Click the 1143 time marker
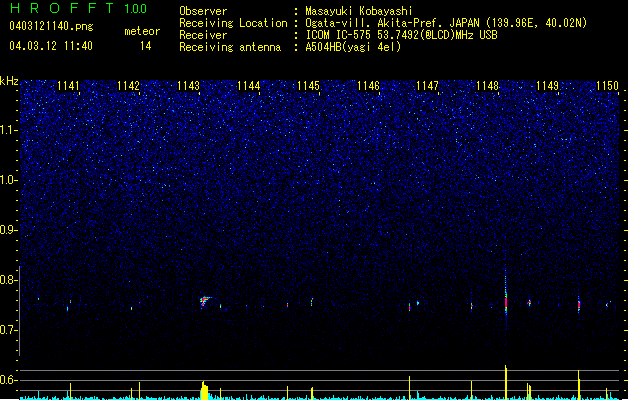The width and height of the screenshot is (629, 400). (188, 85)
